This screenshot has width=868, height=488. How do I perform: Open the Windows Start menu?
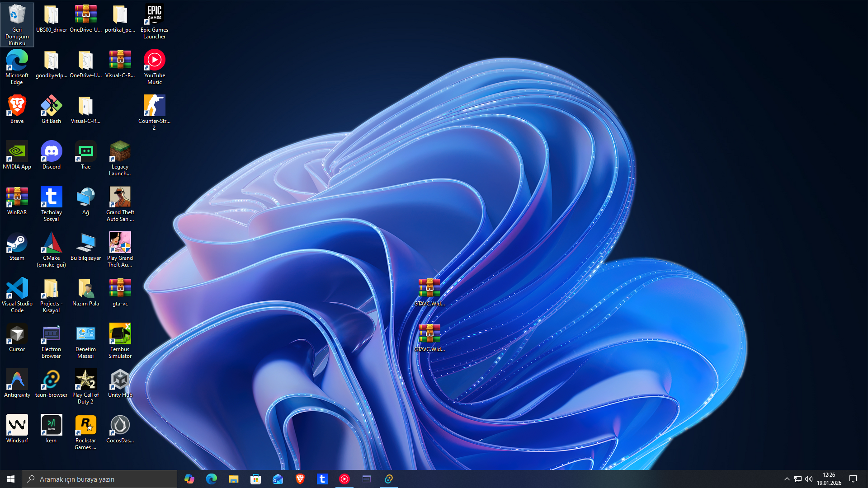11,479
